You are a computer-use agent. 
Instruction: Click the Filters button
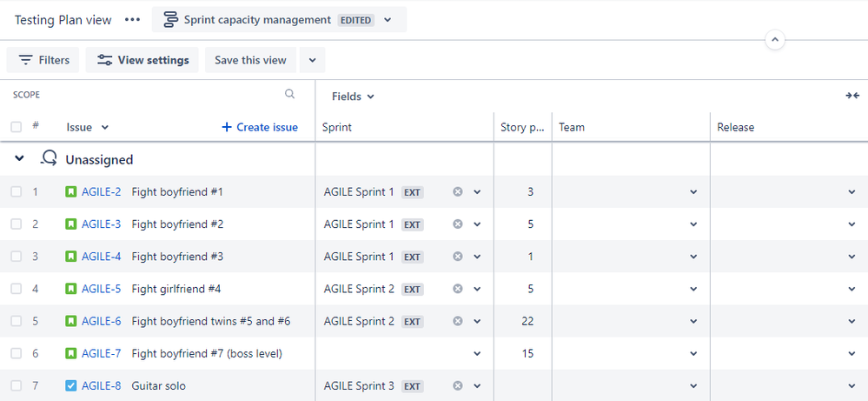click(43, 60)
